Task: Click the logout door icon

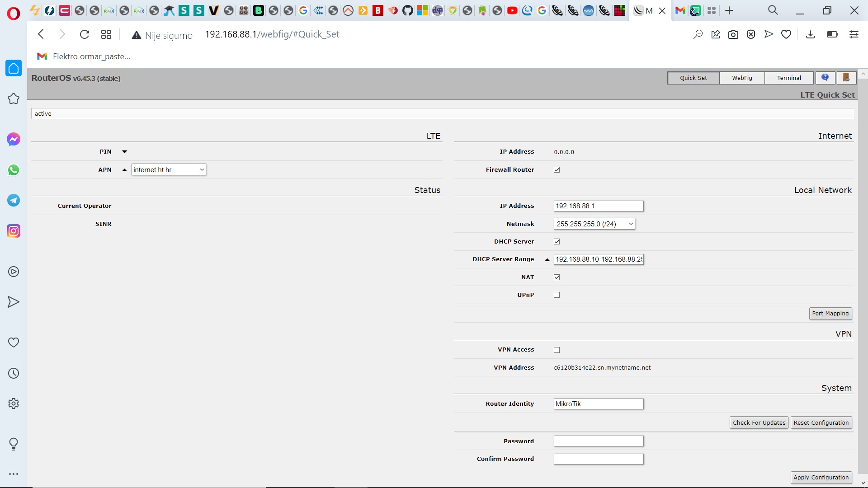Action: (846, 78)
